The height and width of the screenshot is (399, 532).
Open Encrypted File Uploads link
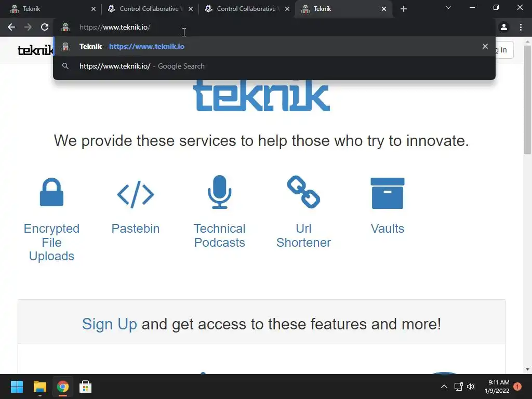pyautogui.click(x=51, y=242)
